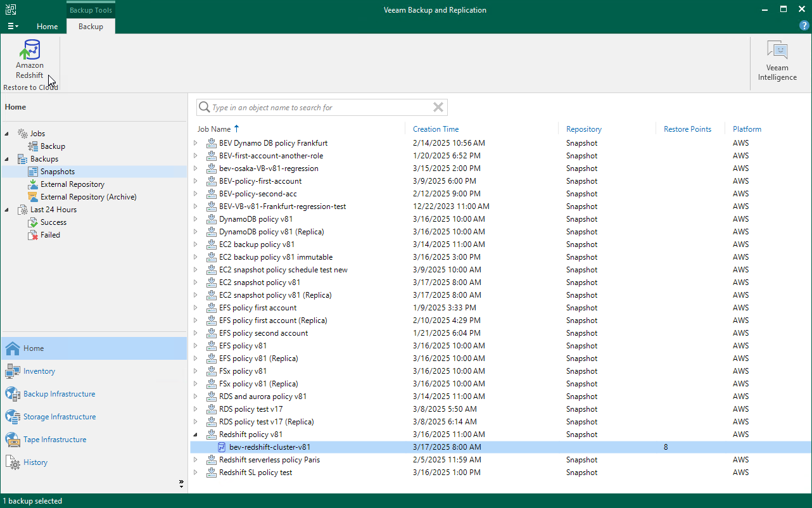Select External Repository tree node icon
This screenshot has width=812, height=508.
point(33,184)
